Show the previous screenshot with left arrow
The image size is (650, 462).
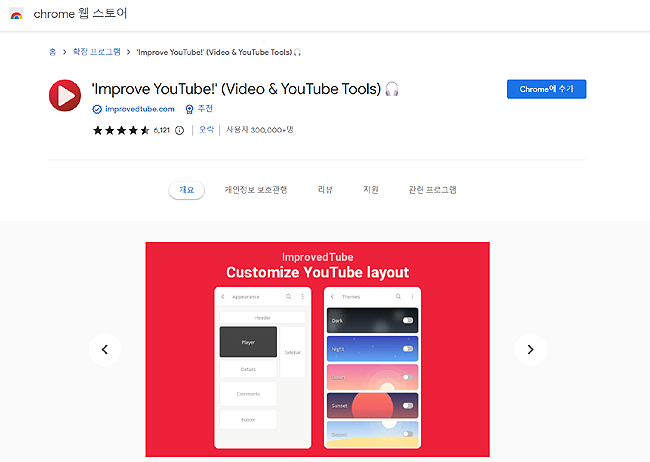coord(105,350)
